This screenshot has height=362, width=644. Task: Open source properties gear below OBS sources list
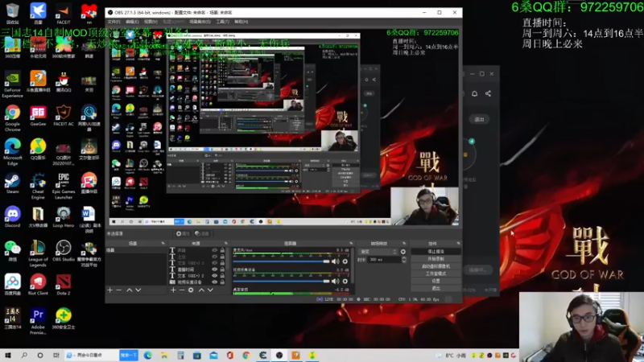click(x=191, y=290)
